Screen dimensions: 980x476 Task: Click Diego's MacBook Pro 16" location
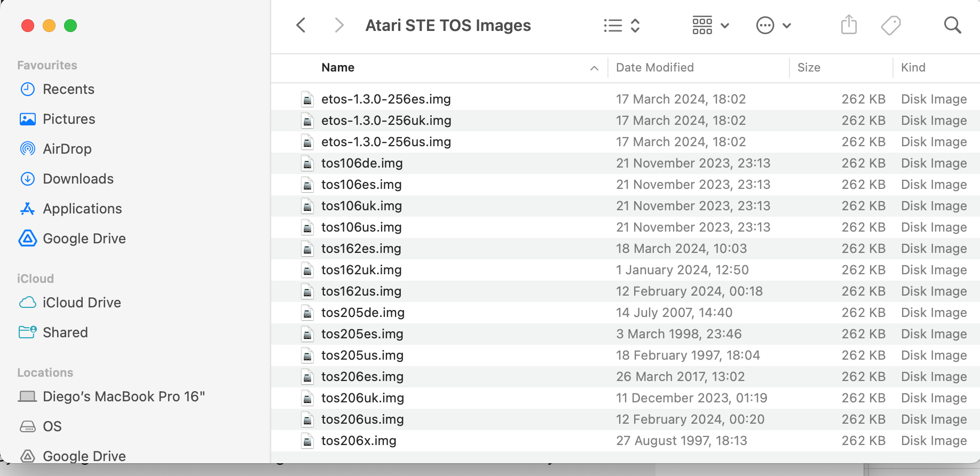coord(123,396)
